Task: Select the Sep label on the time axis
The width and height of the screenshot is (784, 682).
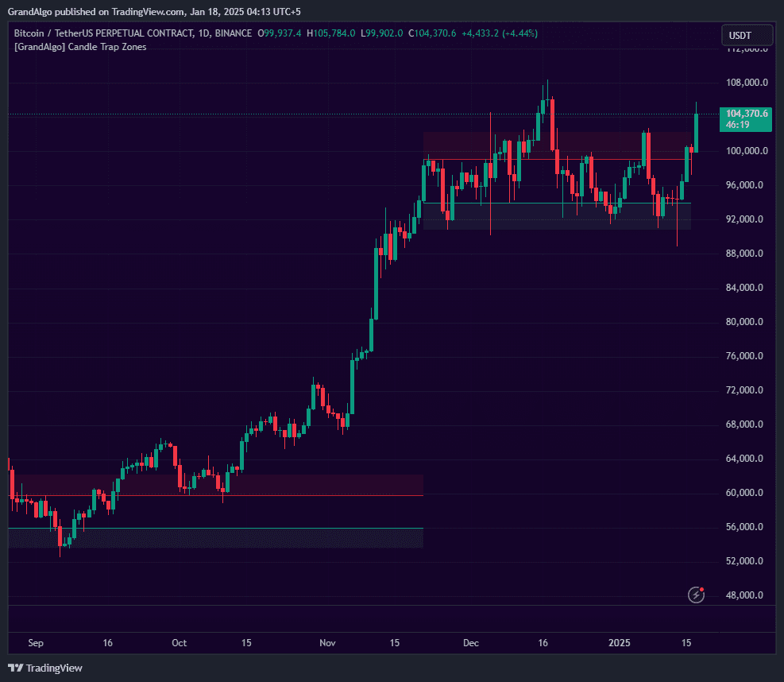Action: coord(35,643)
